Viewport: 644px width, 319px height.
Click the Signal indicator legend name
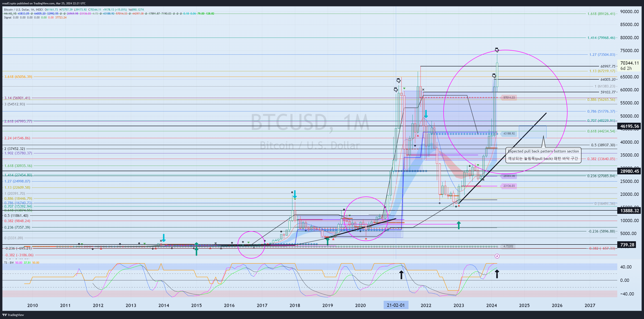(x=8, y=18)
